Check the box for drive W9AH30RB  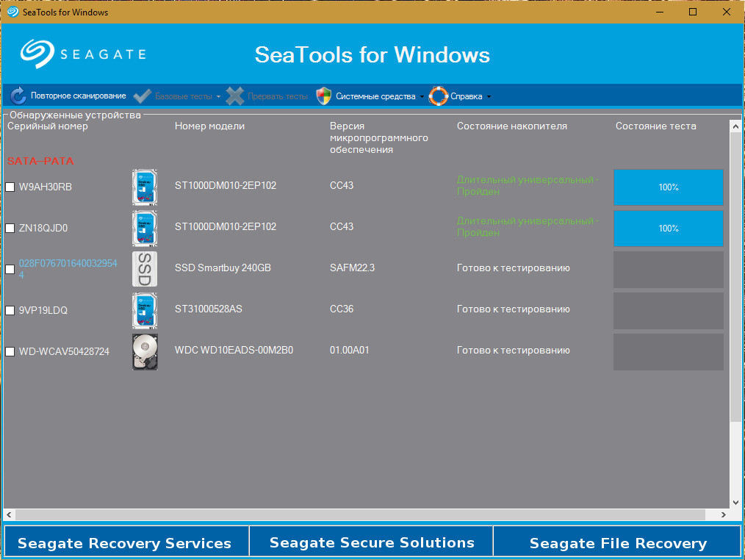click(10, 187)
